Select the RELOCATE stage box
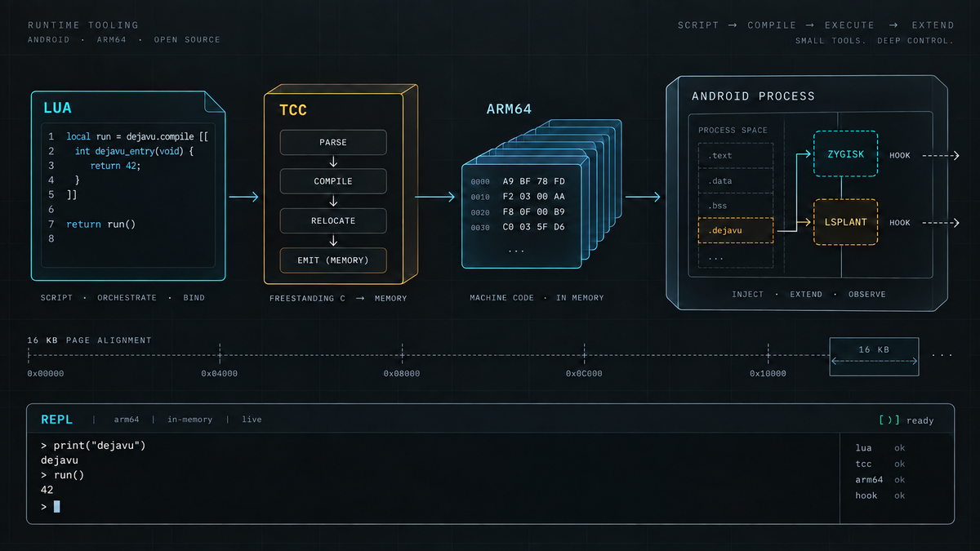The height and width of the screenshot is (551, 980). pyautogui.click(x=333, y=220)
